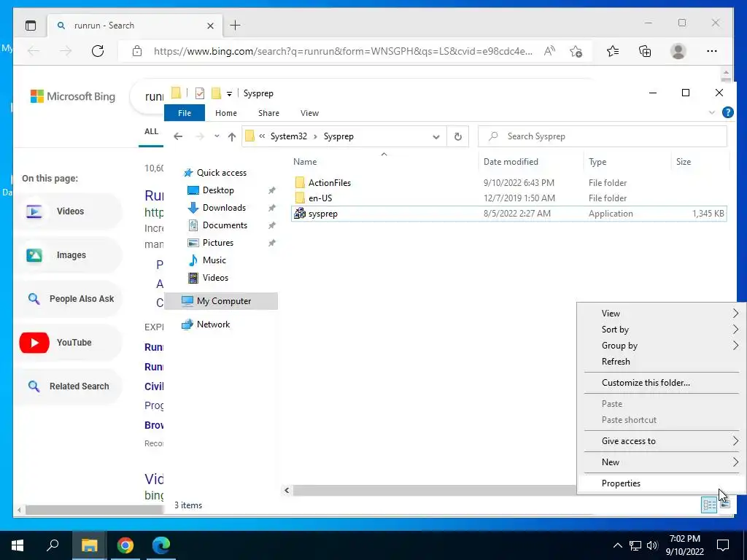Screen dimensions: 747x560
Task: Select Customize this folder
Action: click(661, 383)
